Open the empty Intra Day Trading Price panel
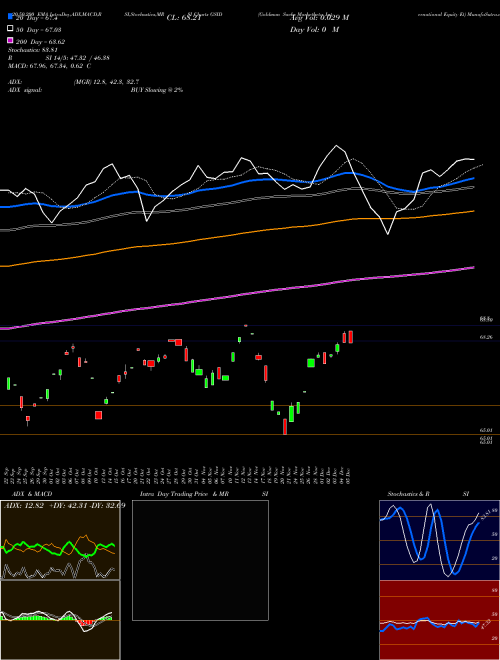The height and width of the screenshot is (660, 500). (x=200, y=560)
